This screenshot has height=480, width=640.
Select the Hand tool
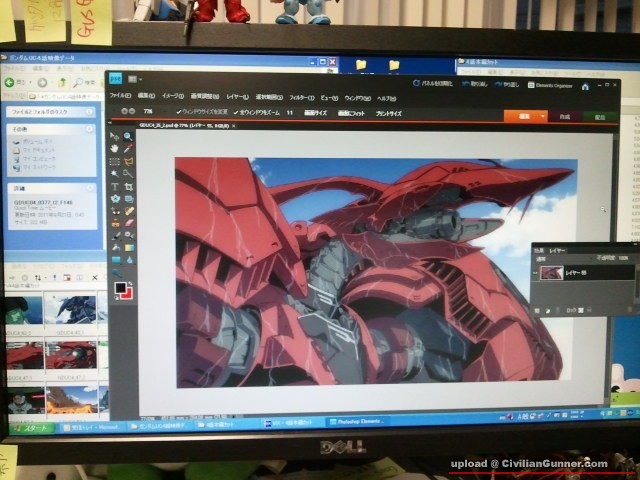point(115,149)
